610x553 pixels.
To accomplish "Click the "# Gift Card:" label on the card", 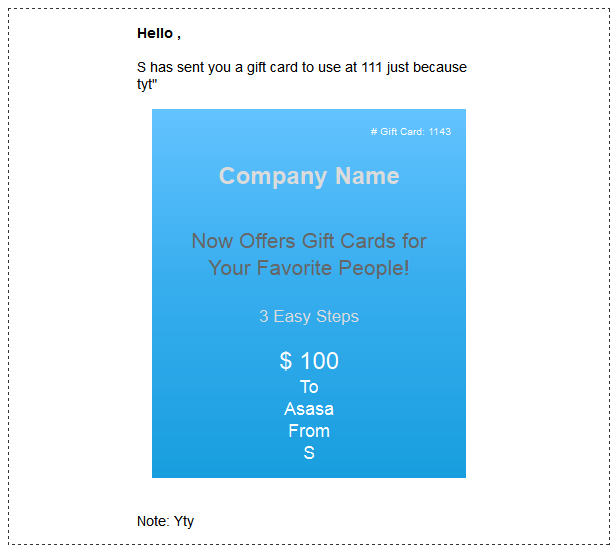I will point(398,132).
